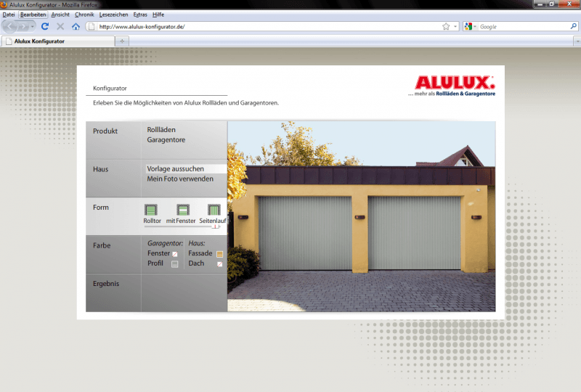The image size is (581, 392).
Task: Open a new tab with the plus button
Action: [x=122, y=41]
